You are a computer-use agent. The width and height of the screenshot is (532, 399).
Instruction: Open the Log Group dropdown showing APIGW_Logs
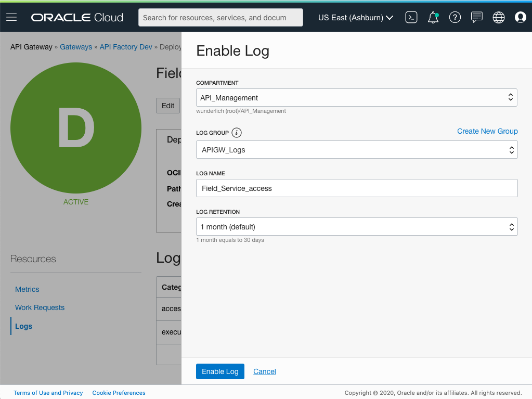pos(356,149)
